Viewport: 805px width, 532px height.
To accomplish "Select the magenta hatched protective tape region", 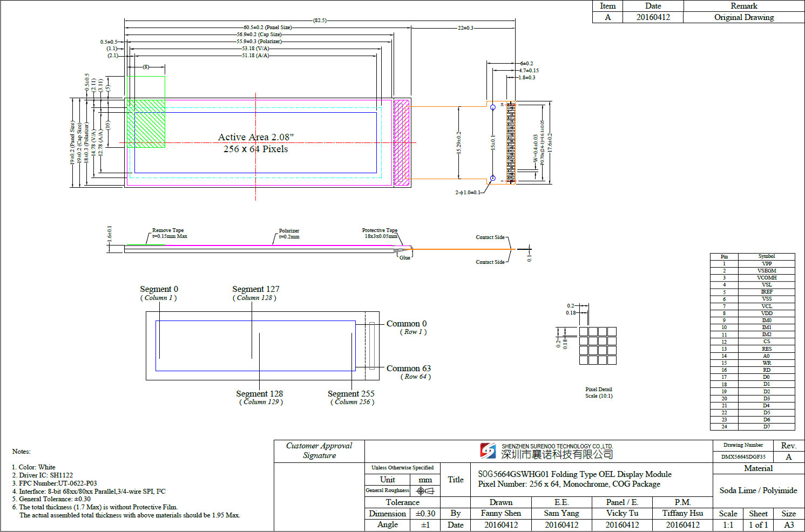I will coord(402,143).
